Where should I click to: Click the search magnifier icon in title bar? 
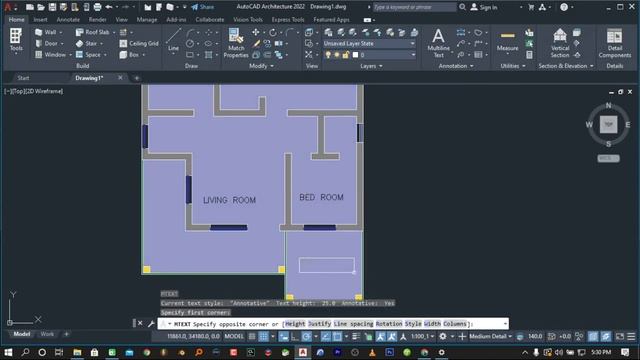[462, 7]
